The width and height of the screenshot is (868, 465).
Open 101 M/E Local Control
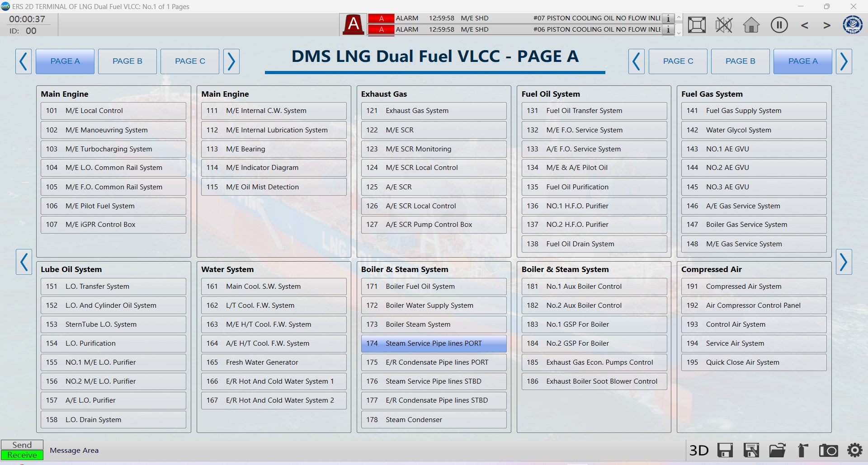[x=113, y=111]
